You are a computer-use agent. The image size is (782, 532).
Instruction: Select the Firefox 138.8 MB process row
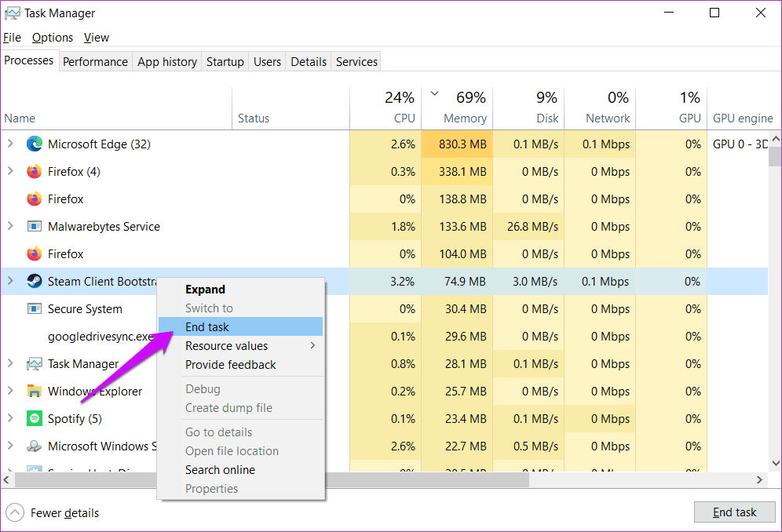(384, 199)
